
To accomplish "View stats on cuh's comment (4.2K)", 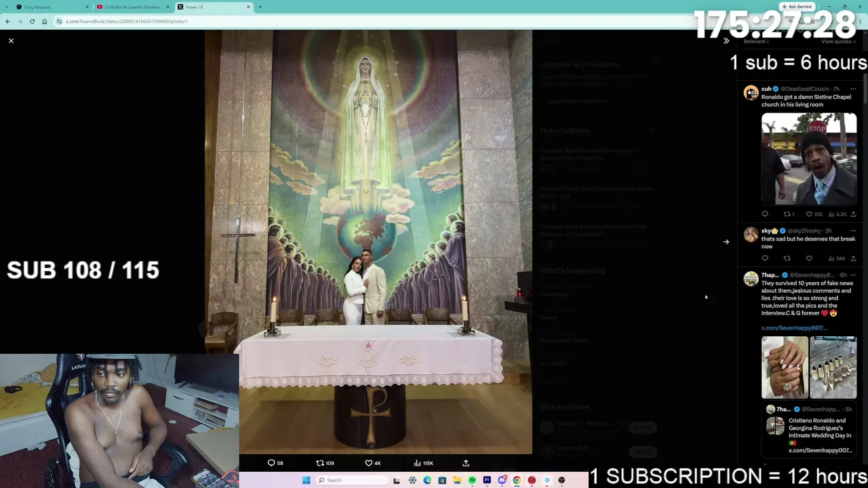I will click(837, 214).
